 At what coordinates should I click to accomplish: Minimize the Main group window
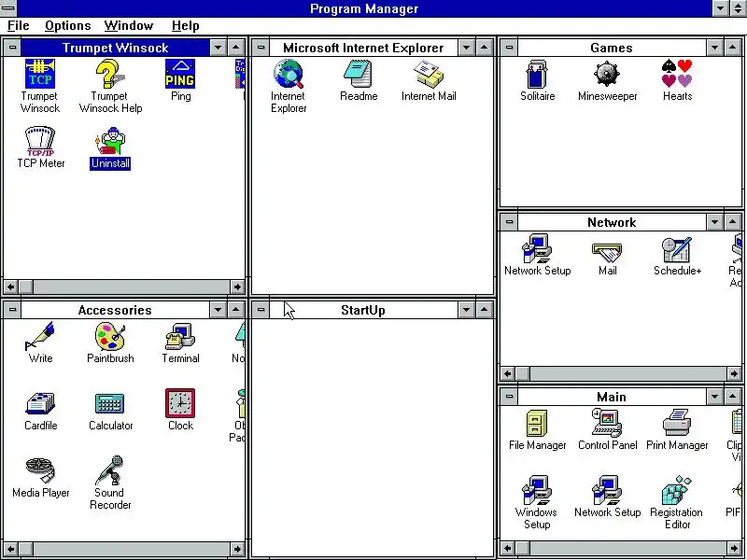714,397
